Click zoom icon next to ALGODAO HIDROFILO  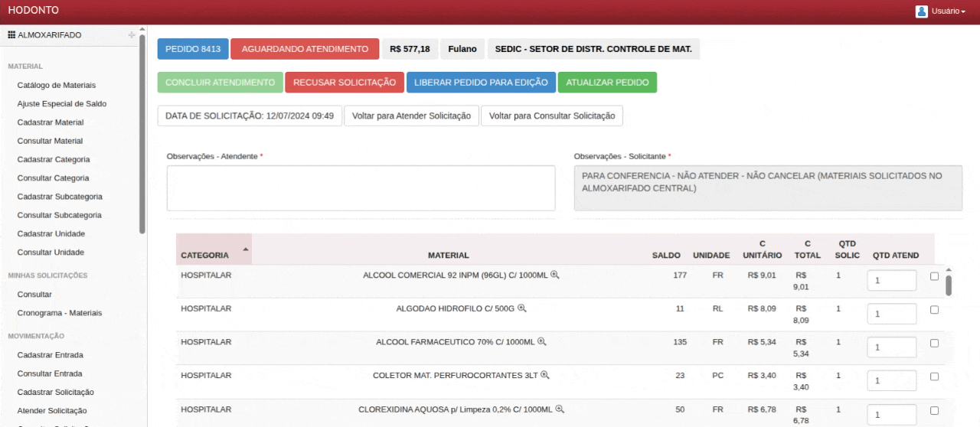[522, 308]
